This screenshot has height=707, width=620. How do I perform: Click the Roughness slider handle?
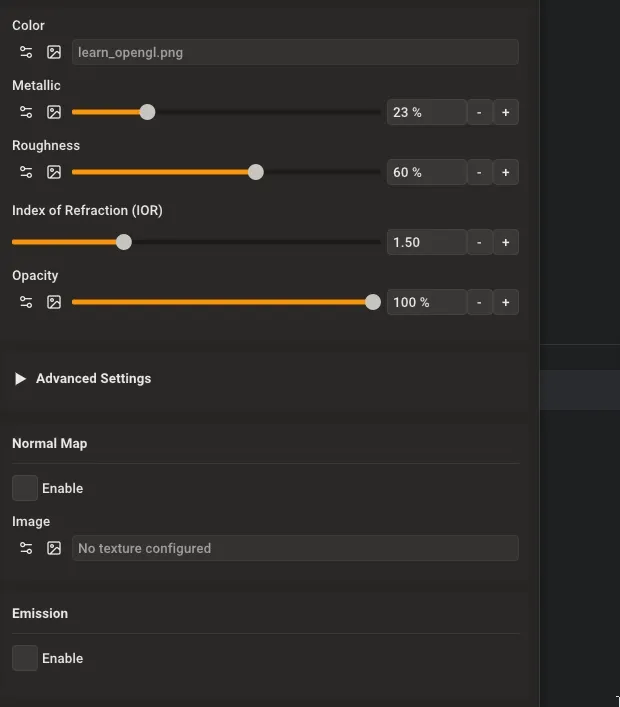[256, 172]
